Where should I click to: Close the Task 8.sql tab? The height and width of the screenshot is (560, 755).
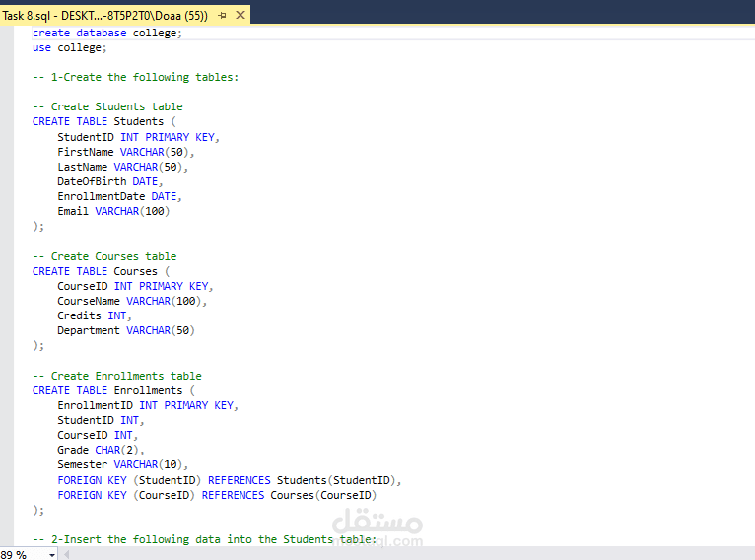(240, 16)
